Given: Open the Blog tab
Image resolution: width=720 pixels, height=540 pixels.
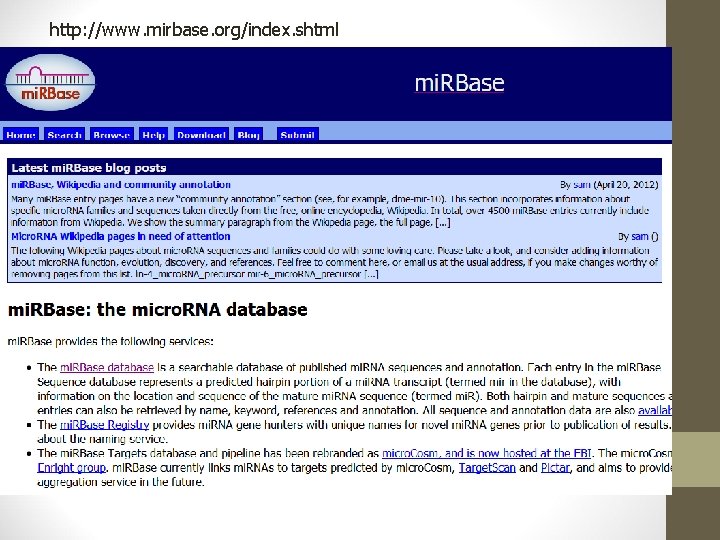Looking at the screenshot, I should pos(248,135).
